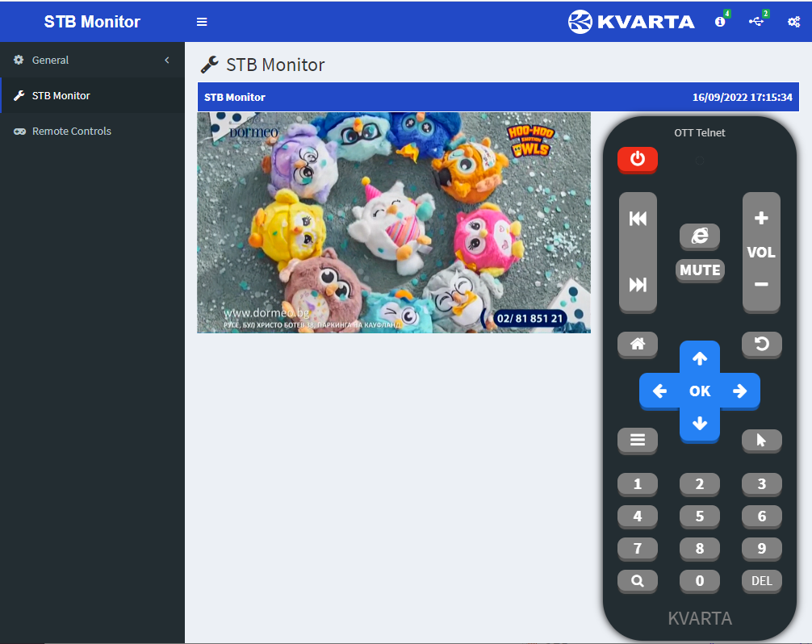Navigate down with the D-pad arrow
This screenshot has height=644, width=812.
[700, 424]
